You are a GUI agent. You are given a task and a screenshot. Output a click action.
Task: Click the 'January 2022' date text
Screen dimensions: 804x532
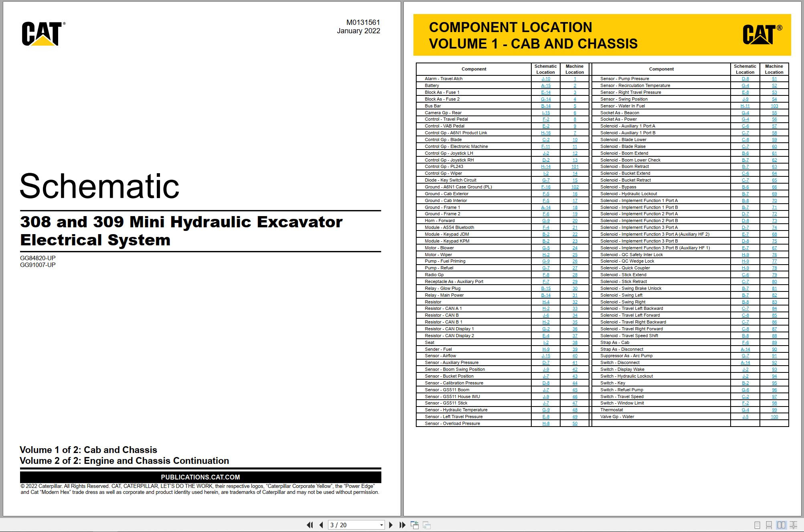click(358, 31)
